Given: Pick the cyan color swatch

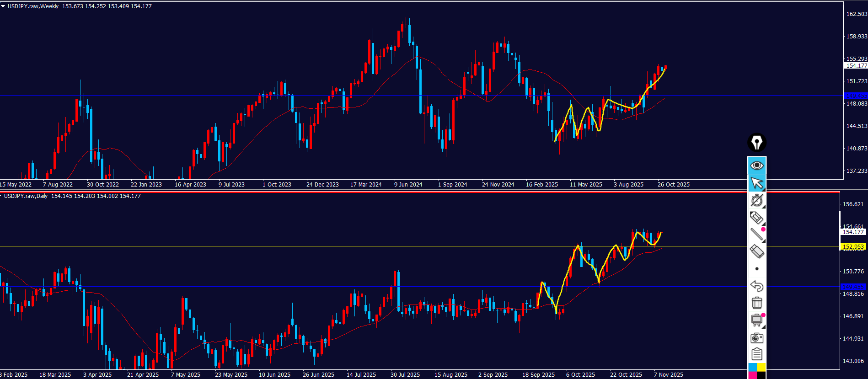Looking at the screenshot, I should pyautogui.click(x=752, y=367).
